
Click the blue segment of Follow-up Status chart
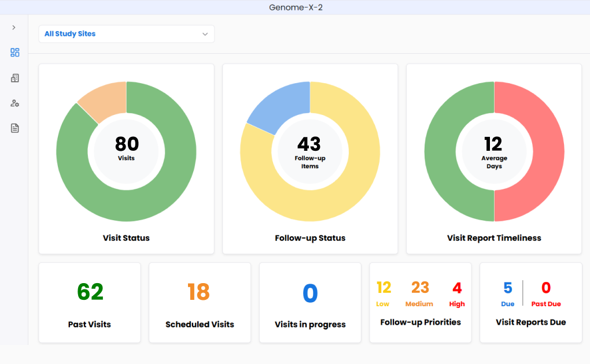coord(285,105)
